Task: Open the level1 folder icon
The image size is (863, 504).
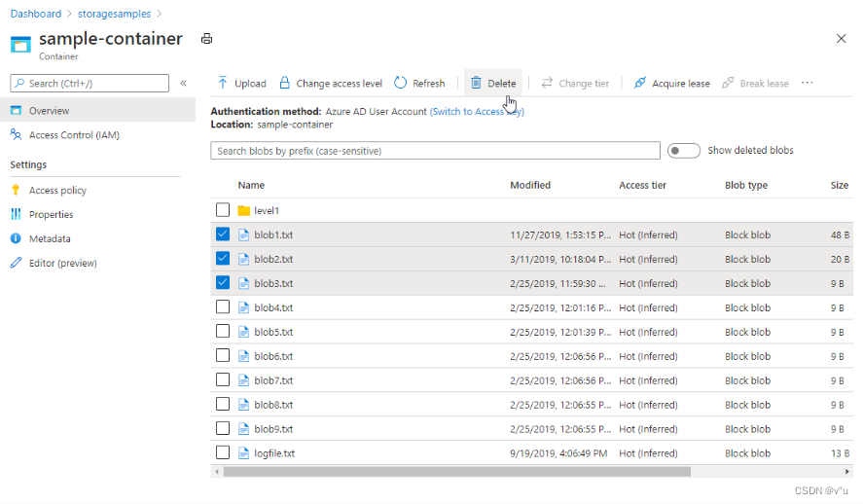Action: (x=244, y=211)
